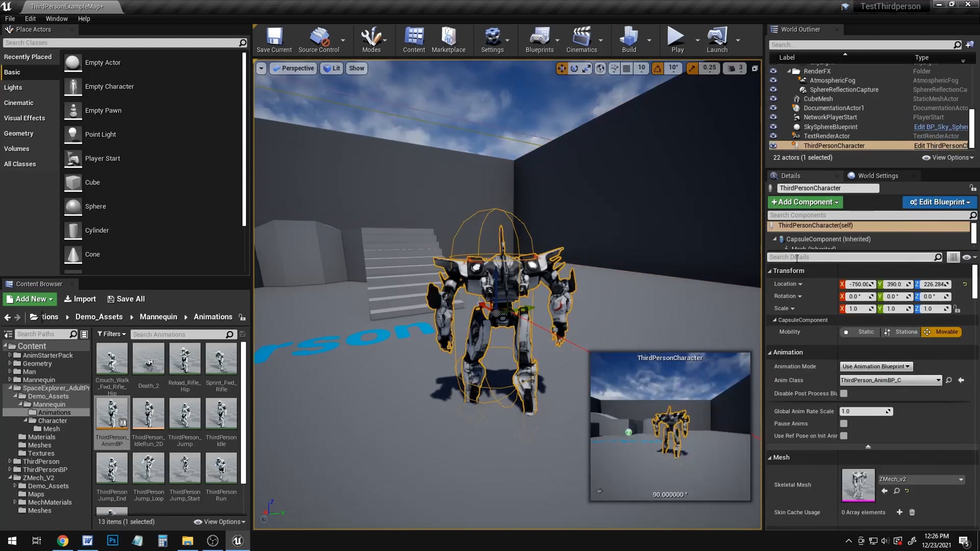Toggle surface snapping icon in viewport
Image resolution: width=980 pixels, height=551 pixels.
[614, 69]
